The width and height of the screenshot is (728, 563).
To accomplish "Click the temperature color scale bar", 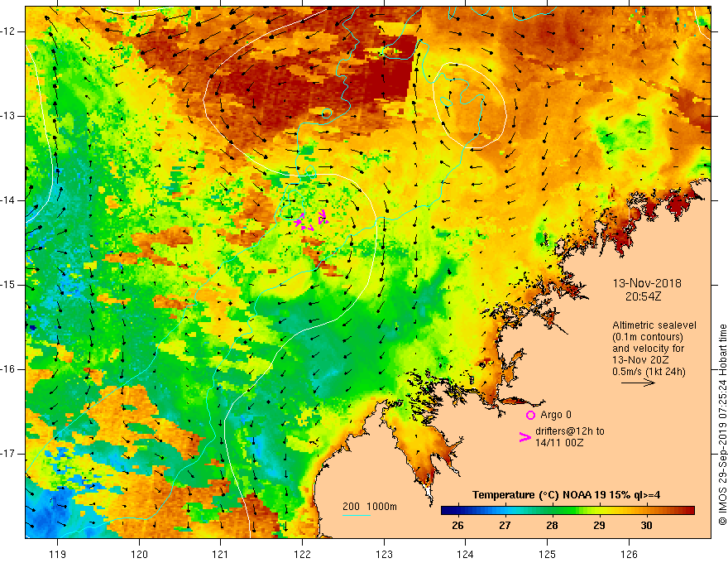I will pos(568,511).
